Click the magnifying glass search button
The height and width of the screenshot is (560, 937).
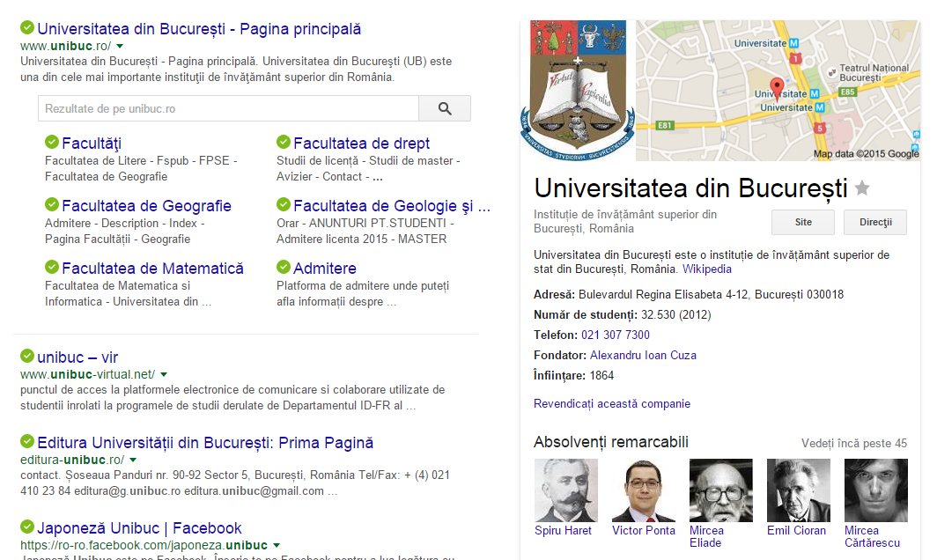(x=445, y=108)
